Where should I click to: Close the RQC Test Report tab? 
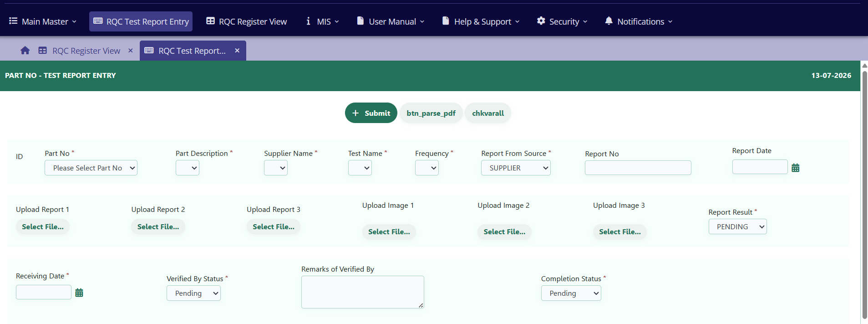tap(237, 51)
